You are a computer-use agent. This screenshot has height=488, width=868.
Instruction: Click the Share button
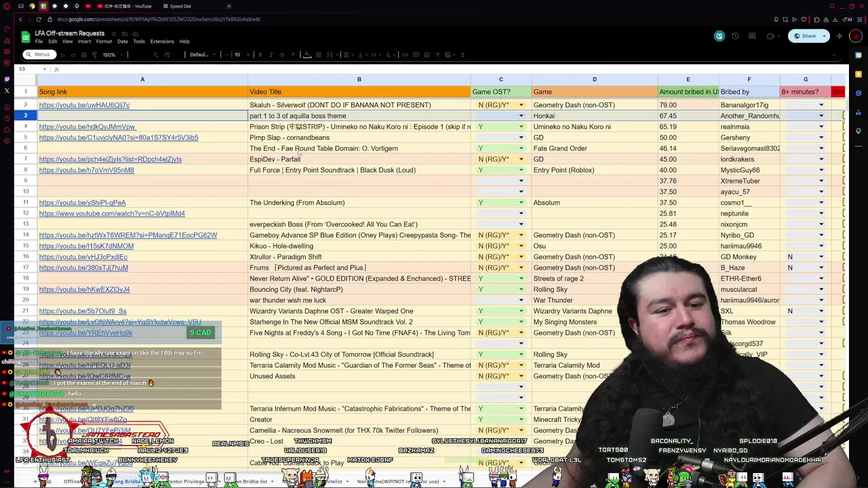[804, 36]
